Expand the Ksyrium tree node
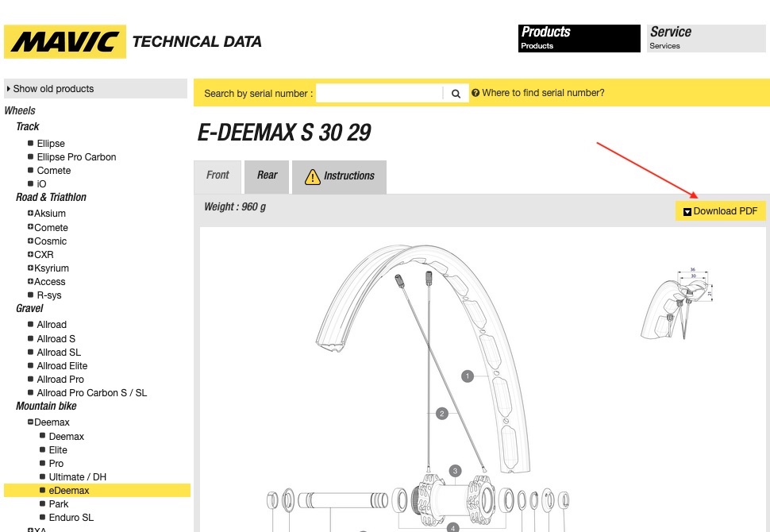This screenshot has height=532, width=770. 30,268
